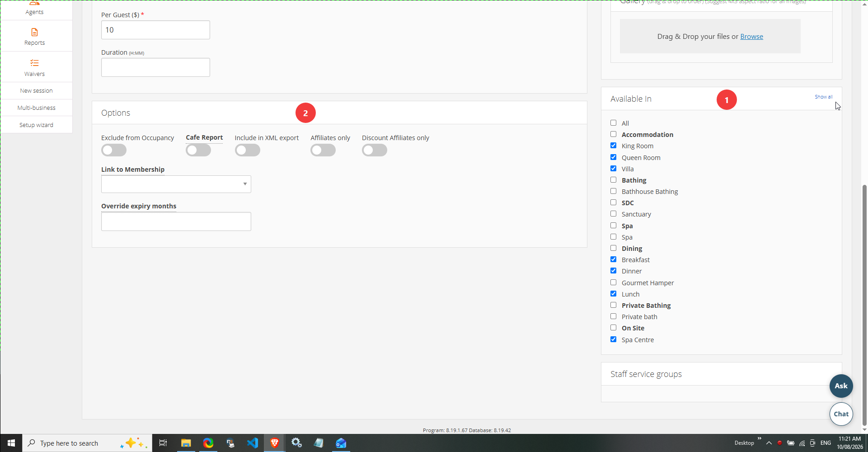The height and width of the screenshot is (452, 868).
Task: Open the Windows Start menu
Action: 11,443
